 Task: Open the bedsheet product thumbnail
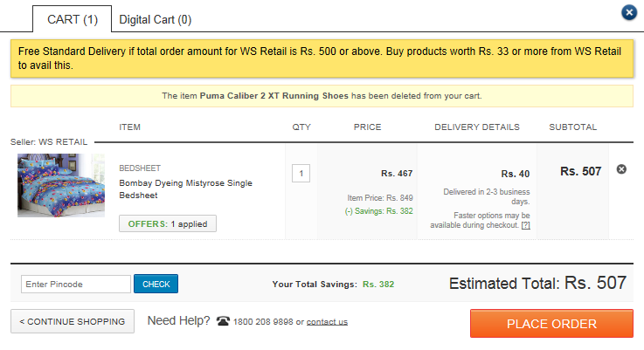(x=61, y=185)
